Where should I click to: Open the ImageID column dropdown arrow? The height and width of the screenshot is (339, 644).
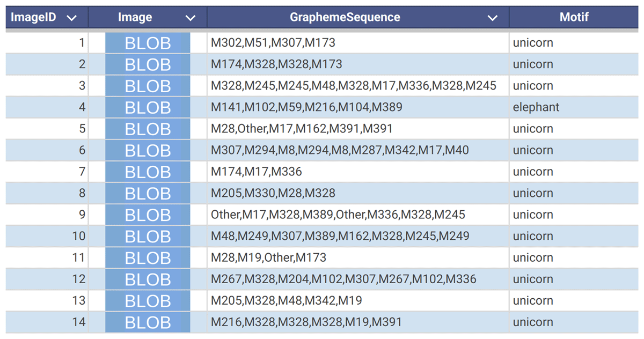(71, 18)
